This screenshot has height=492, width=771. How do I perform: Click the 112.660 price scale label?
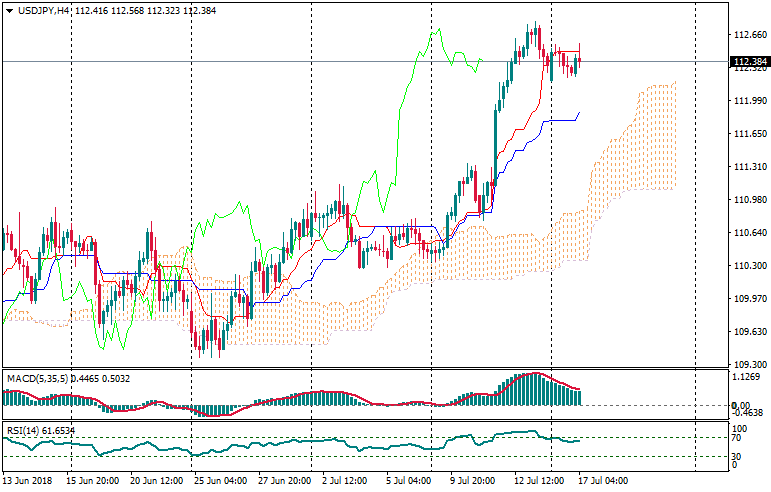tap(749, 36)
